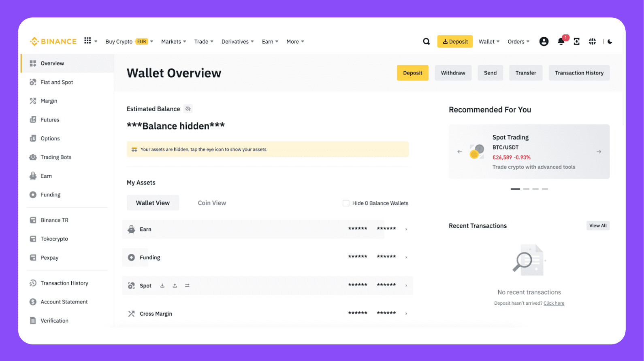Click the Spot Trading BTC/USDT card
The height and width of the screenshot is (361, 644).
pyautogui.click(x=529, y=152)
